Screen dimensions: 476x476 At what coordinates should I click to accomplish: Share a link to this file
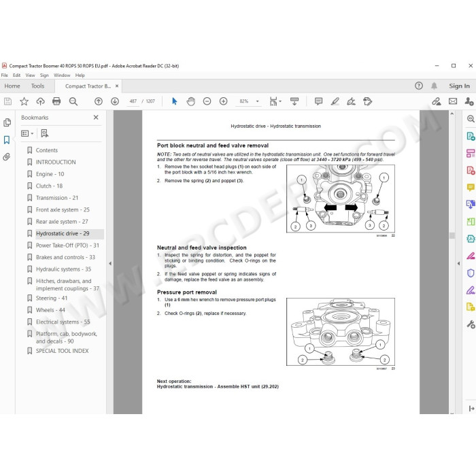437,101
